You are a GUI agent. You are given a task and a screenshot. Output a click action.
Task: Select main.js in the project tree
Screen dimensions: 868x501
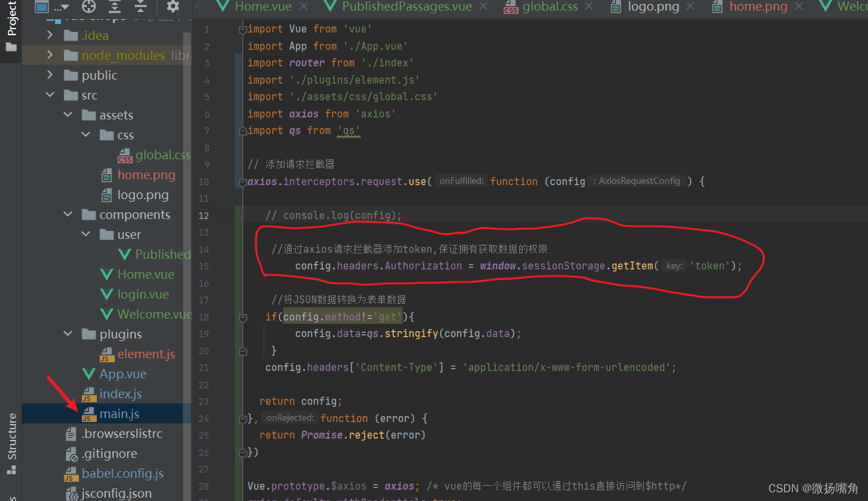(x=119, y=413)
